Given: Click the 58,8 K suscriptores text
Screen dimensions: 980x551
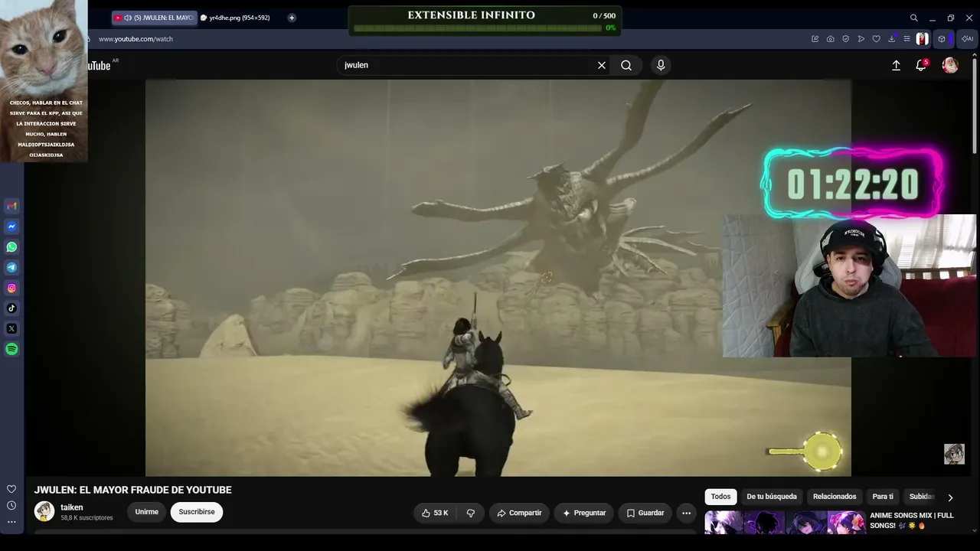Looking at the screenshot, I should [x=87, y=518].
